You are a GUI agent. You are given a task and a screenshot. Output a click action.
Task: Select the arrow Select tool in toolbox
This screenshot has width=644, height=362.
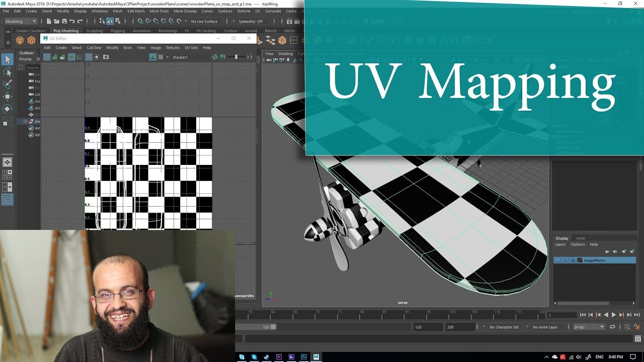tap(8, 60)
